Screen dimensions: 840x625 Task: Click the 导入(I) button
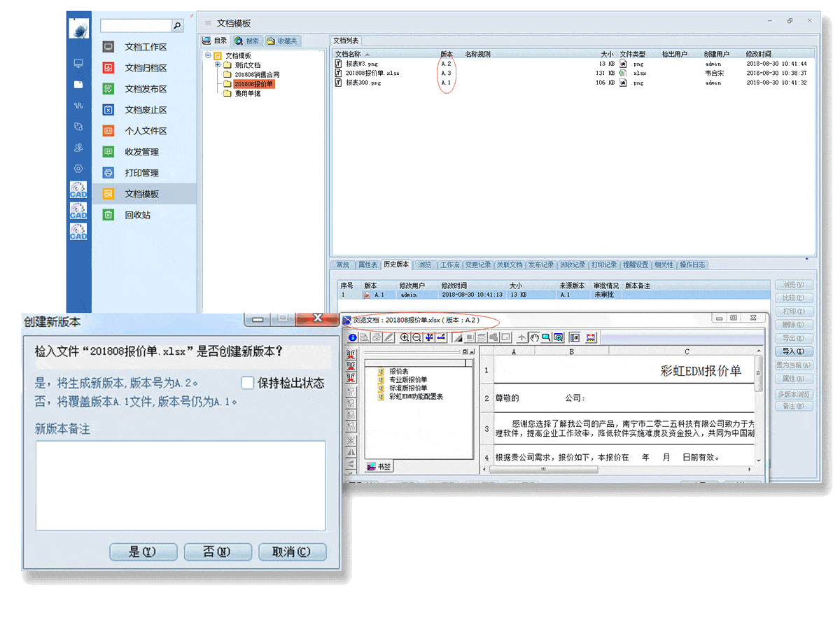tap(794, 351)
